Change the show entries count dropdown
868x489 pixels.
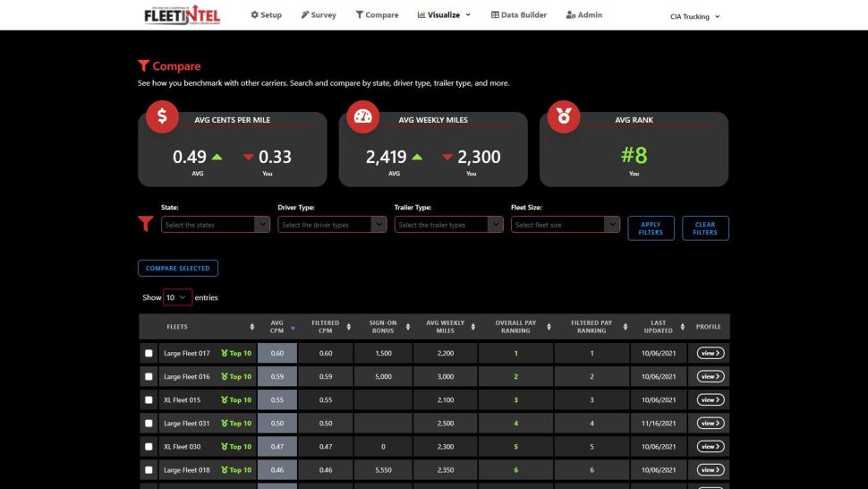pos(177,297)
